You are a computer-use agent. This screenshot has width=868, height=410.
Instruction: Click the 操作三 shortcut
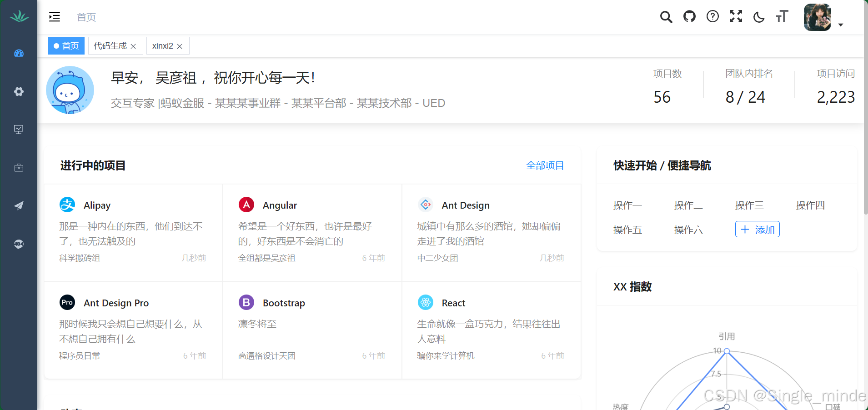coord(749,205)
